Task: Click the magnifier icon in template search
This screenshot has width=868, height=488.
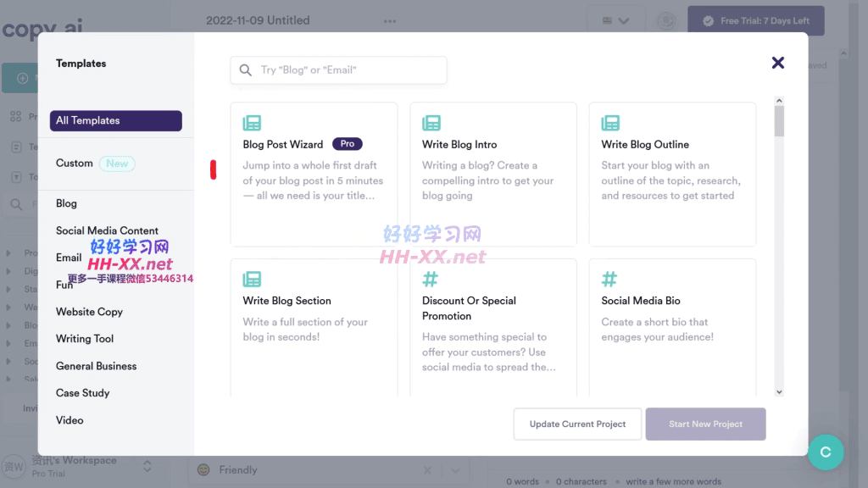Action: (x=245, y=70)
